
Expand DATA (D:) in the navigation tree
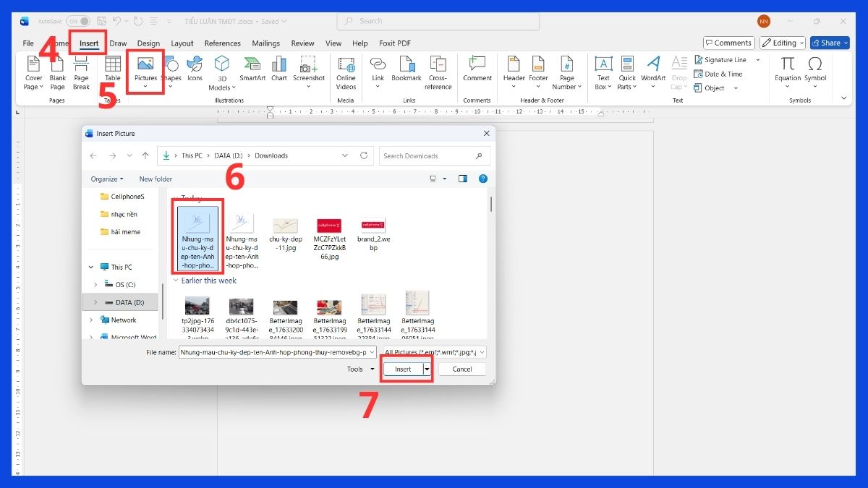[x=97, y=302]
